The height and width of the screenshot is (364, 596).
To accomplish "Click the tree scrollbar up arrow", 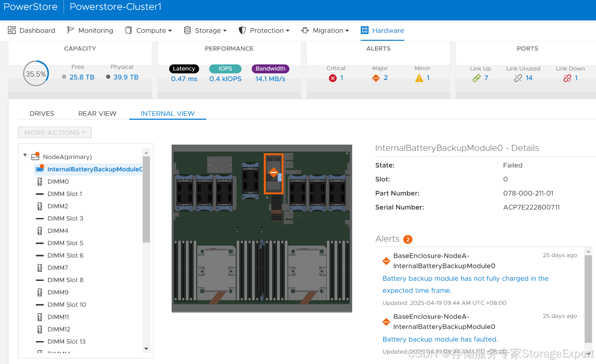I will point(146,153).
